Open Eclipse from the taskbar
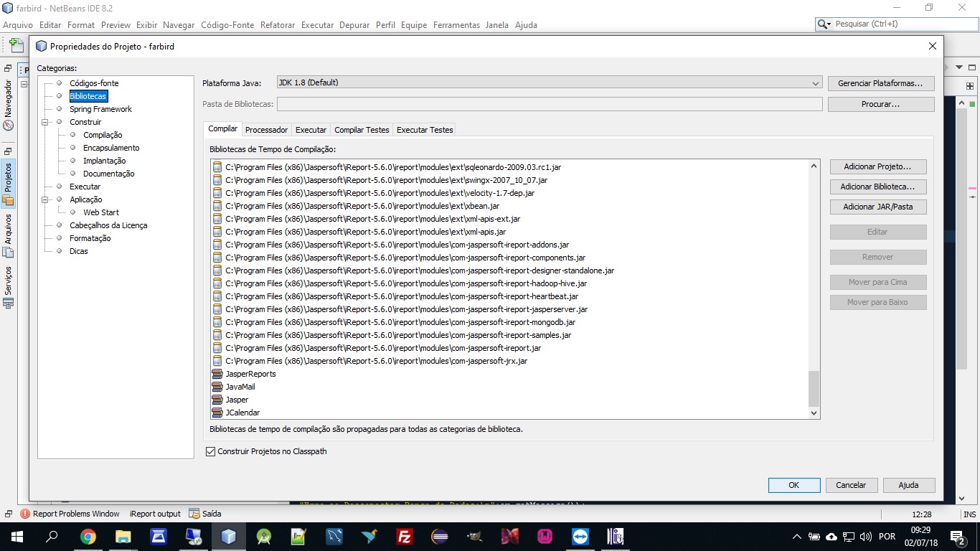This screenshot has height=551, width=980. click(440, 537)
